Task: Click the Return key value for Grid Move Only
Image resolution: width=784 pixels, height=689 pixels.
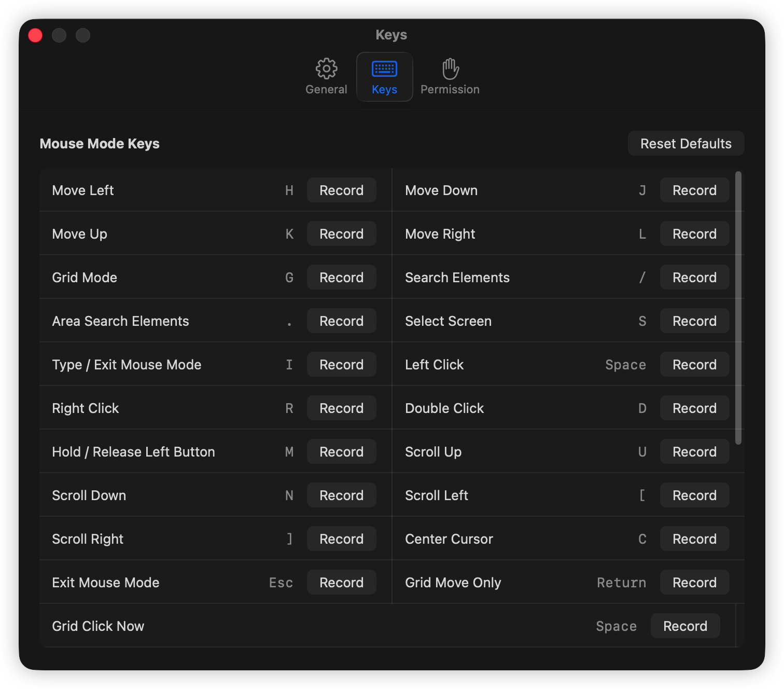Action: (621, 583)
